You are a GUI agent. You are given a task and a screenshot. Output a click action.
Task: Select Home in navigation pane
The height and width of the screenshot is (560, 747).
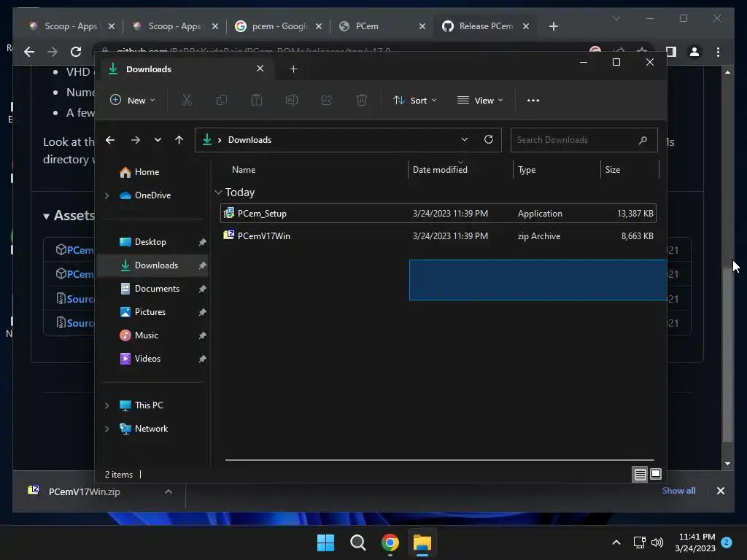(x=146, y=172)
